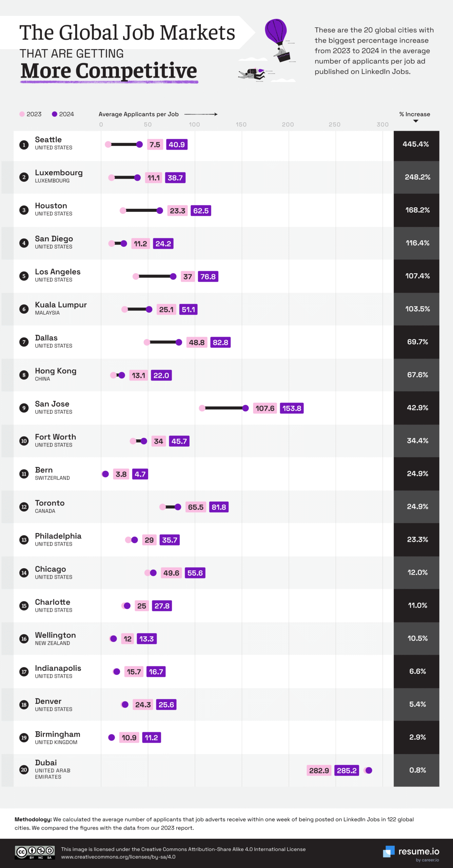
Task: Click San Jose's 153.8 value label
Action: pyautogui.click(x=292, y=408)
